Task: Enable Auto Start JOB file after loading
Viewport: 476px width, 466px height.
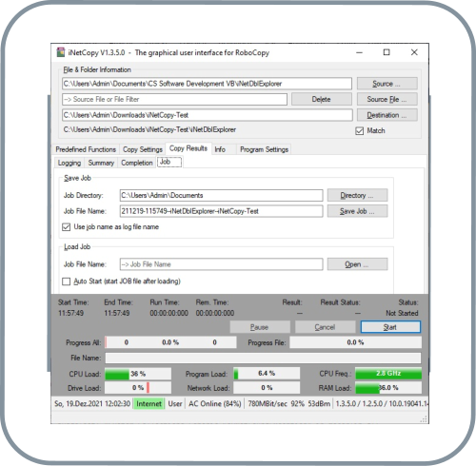Action: click(x=66, y=282)
